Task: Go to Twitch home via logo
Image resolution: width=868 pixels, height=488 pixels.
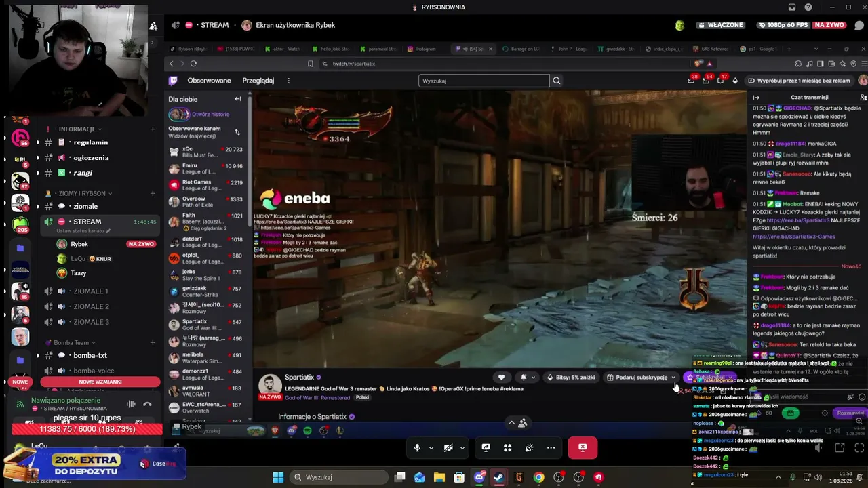Action: [174, 81]
